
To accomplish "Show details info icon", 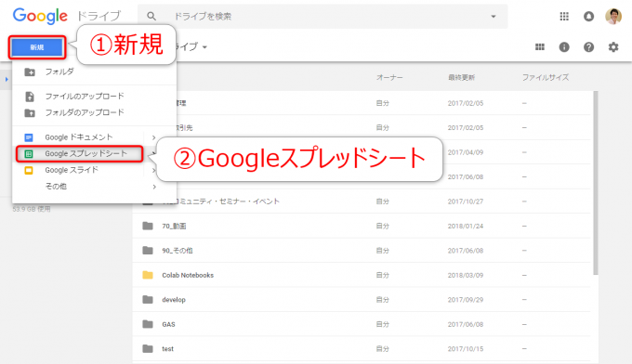I will [564, 47].
